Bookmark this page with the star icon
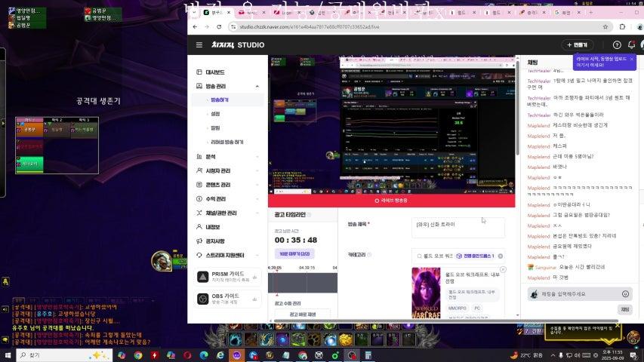Viewport: 644px width, 362px height. click(605, 26)
